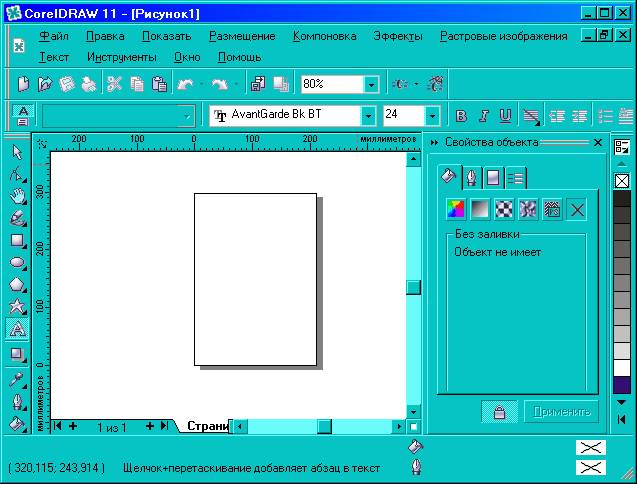637x484 pixels.
Task: Expand color palette with bottom arrow
Action: 622,402
